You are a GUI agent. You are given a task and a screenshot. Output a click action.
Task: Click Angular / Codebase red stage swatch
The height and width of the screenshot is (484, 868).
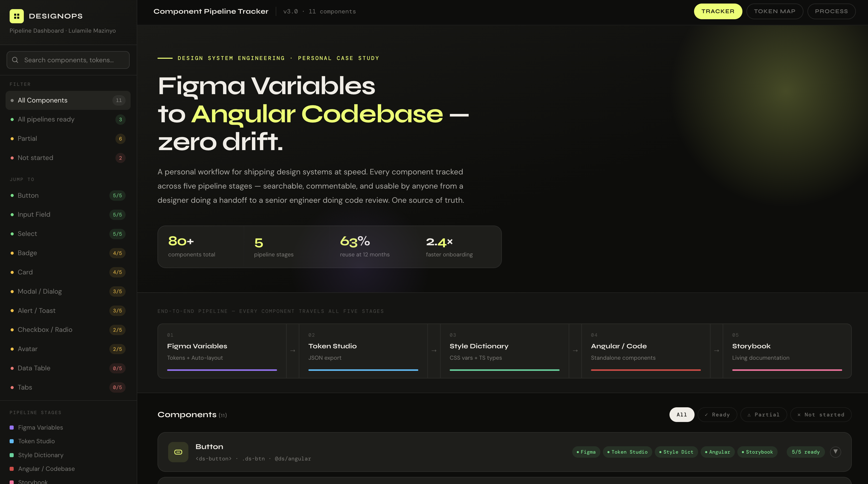(12, 469)
